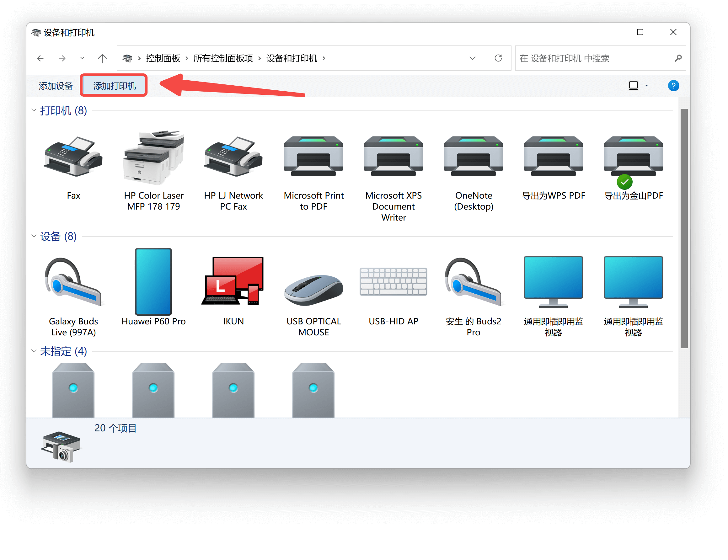Select Microsoft XPS Document Writer printer

click(393, 156)
